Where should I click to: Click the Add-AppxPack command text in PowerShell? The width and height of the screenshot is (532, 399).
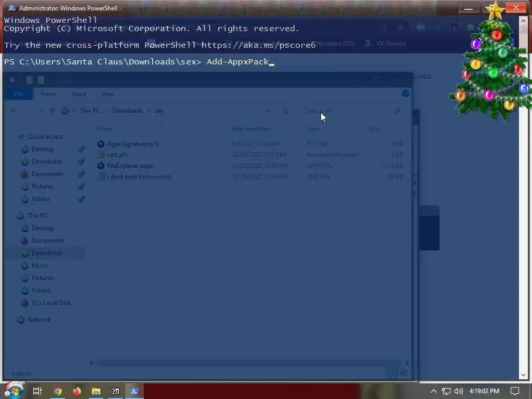pyautogui.click(x=237, y=62)
